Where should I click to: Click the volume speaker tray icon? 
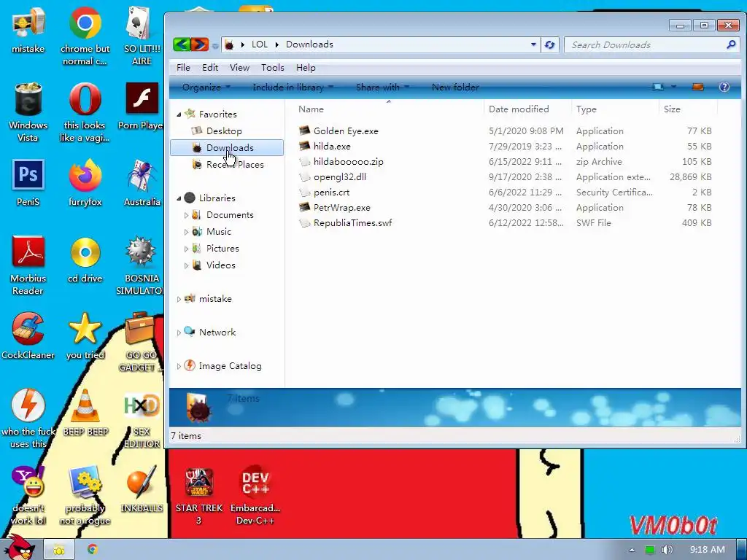click(x=667, y=550)
